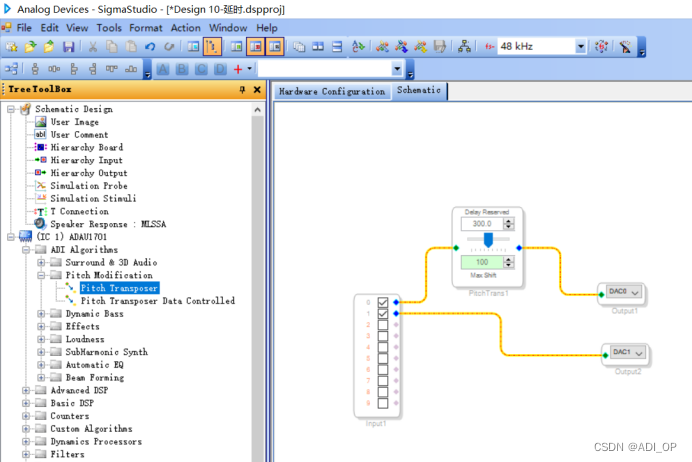Enable input channel 7 checkbox
Viewport: 692px width, 462px height.
click(383, 381)
